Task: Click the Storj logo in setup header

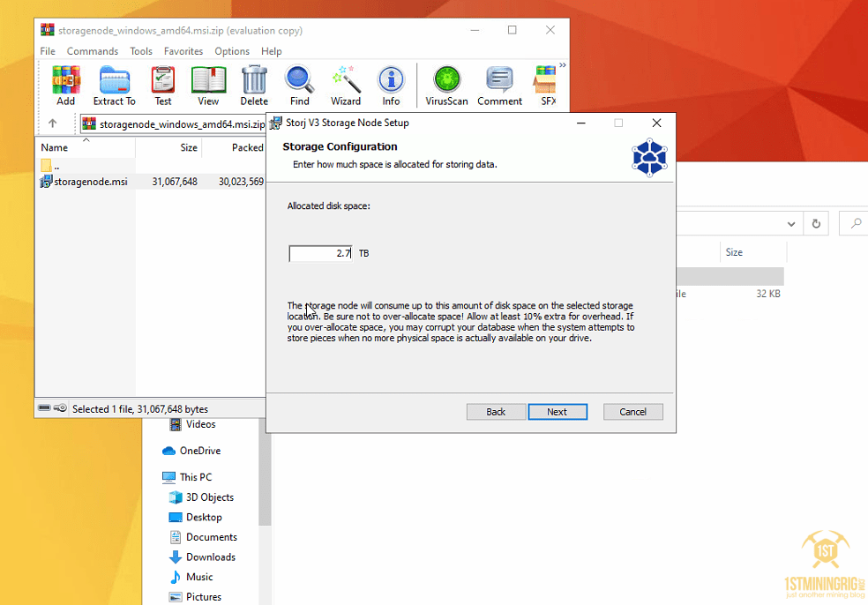Action: click(649, 157)
